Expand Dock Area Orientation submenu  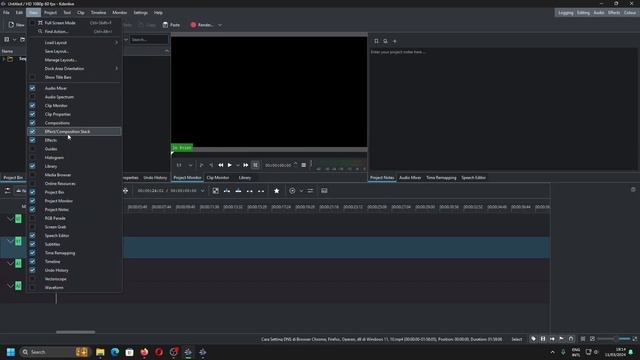pyautogui.click(x=74, y=69)
